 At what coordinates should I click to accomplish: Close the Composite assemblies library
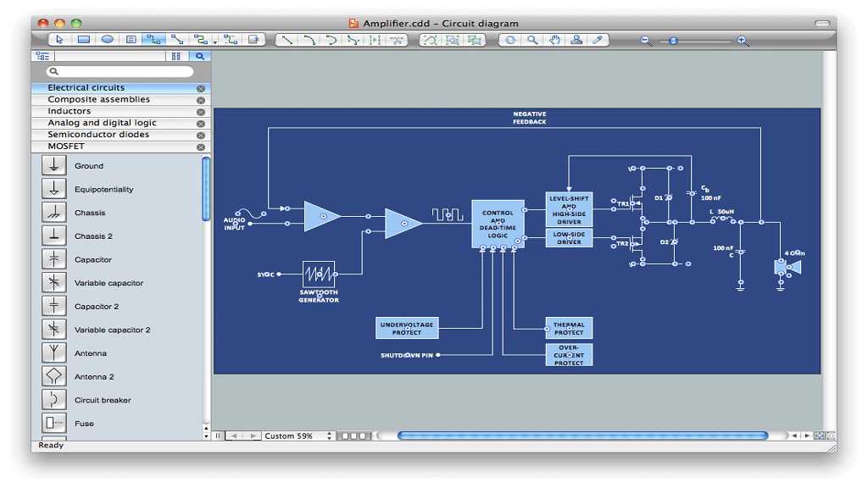click(x=201, y=100)
